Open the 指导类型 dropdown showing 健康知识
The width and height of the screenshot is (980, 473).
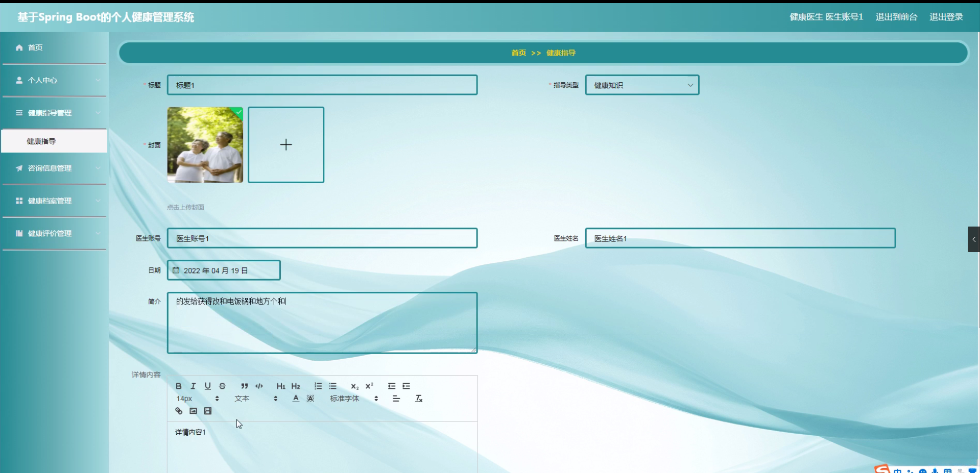[x=642, y=85]
